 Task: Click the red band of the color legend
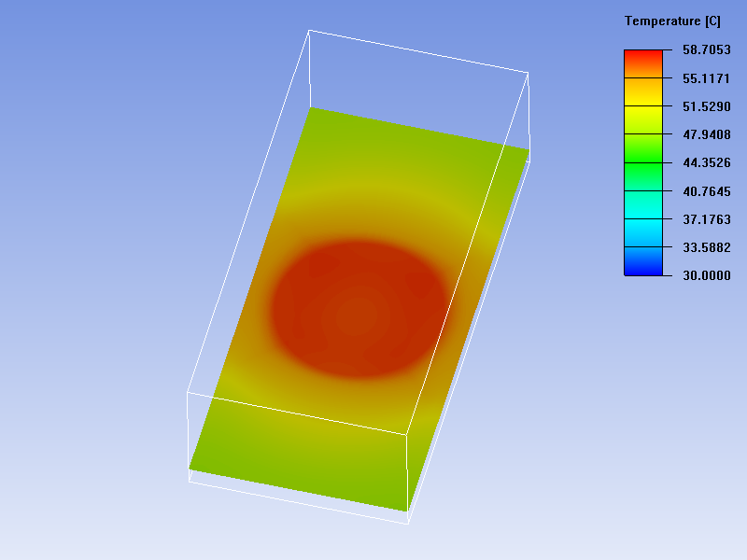[x=643, y=63]
